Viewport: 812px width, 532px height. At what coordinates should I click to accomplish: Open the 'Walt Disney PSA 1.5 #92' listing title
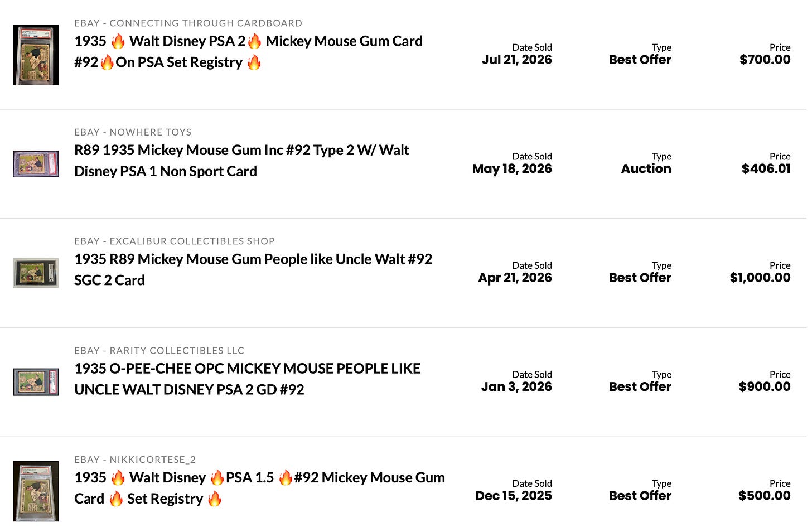coord(259,488)
